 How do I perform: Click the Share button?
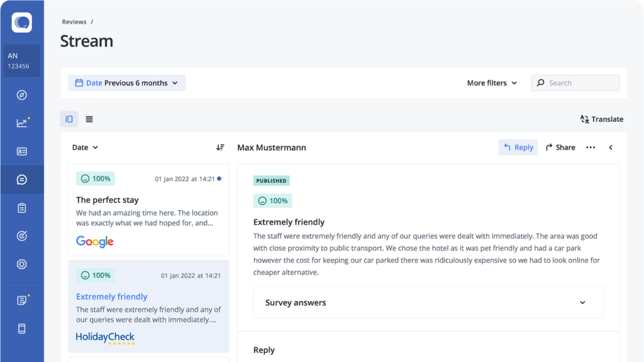(x=560, y=147)
